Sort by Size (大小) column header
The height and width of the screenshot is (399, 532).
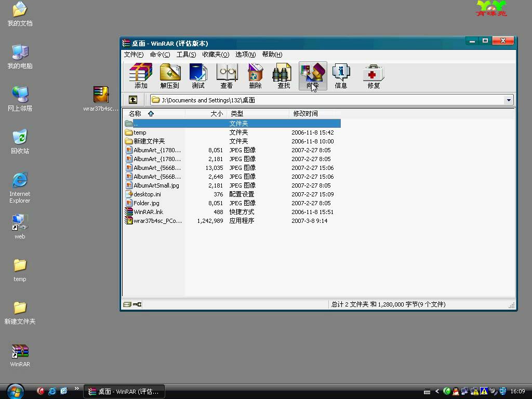(x=206, y=114)
